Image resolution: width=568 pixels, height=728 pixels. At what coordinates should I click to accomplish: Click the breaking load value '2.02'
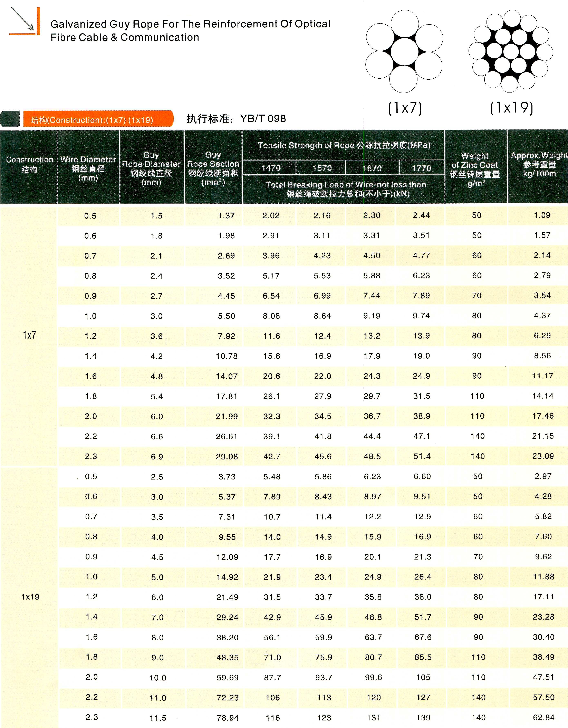[271, 216]
